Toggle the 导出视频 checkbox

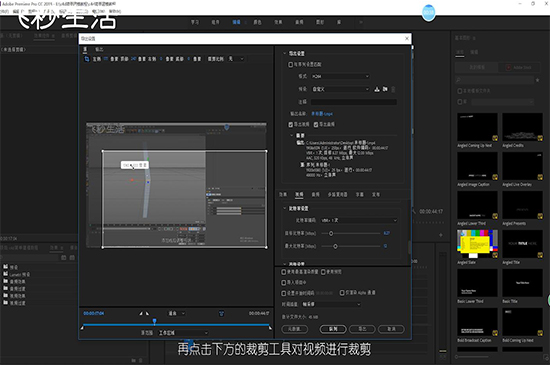290,124
